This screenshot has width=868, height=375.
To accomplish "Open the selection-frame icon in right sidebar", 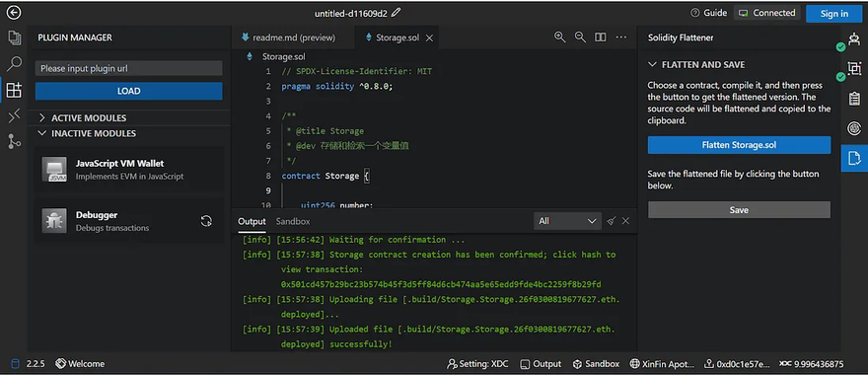I will [854, 69].
